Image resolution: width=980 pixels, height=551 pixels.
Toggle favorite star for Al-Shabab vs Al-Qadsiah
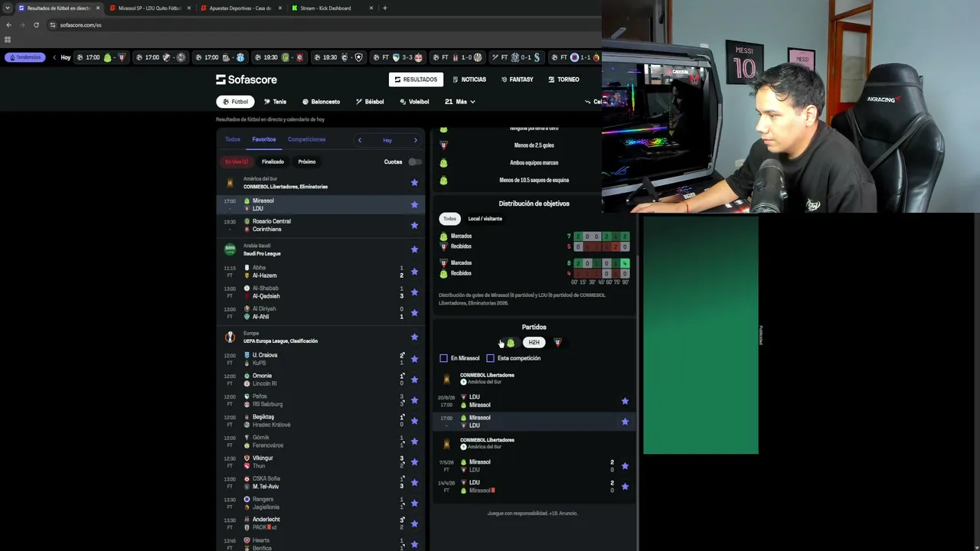pos(414,292)
